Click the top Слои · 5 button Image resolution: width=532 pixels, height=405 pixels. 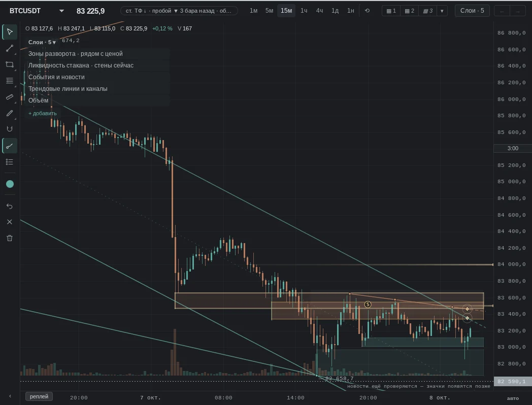pyautogui.click(x=472, y=11)
